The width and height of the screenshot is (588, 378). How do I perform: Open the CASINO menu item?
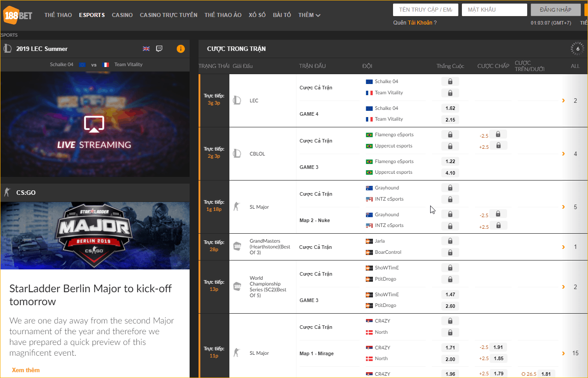[122, 15]
